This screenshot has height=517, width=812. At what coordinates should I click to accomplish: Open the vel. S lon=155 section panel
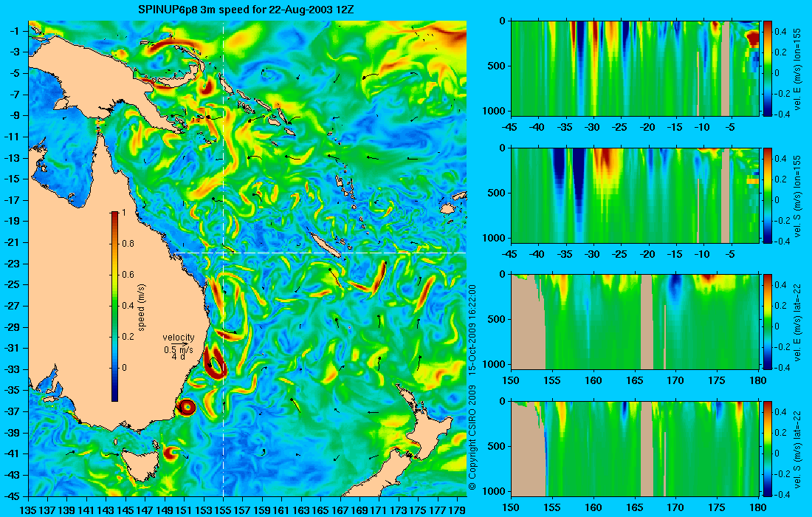[635, 195]
